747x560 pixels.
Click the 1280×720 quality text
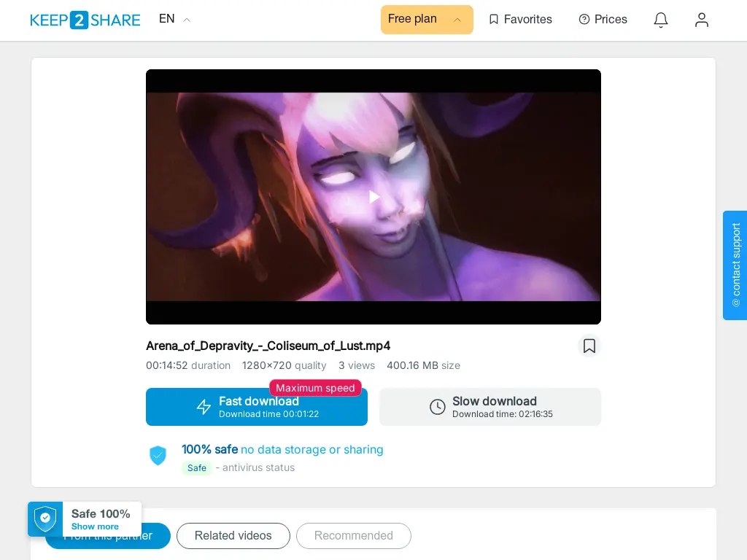click(x=285, y=365)
